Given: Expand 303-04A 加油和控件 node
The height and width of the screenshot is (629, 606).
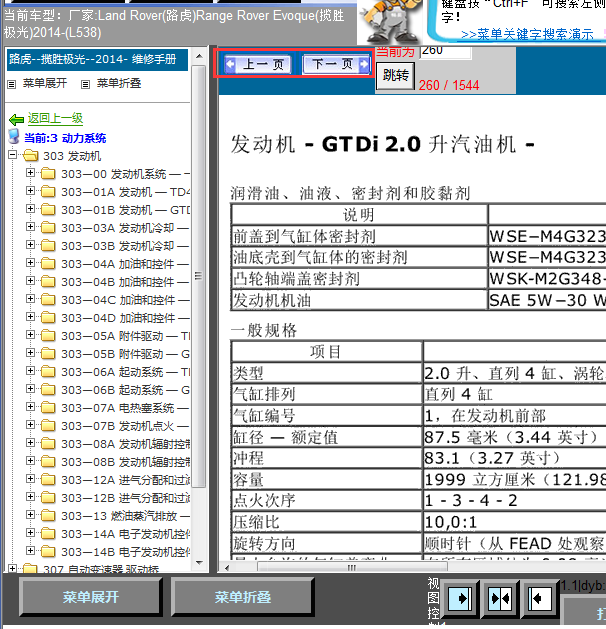Looking at the screenshot, I should coord(30,263).
